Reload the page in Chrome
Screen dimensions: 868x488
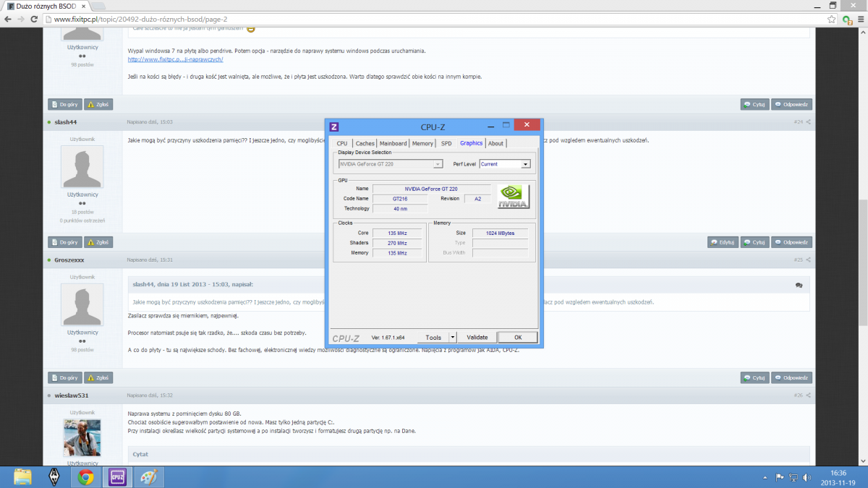coord(34,20)
